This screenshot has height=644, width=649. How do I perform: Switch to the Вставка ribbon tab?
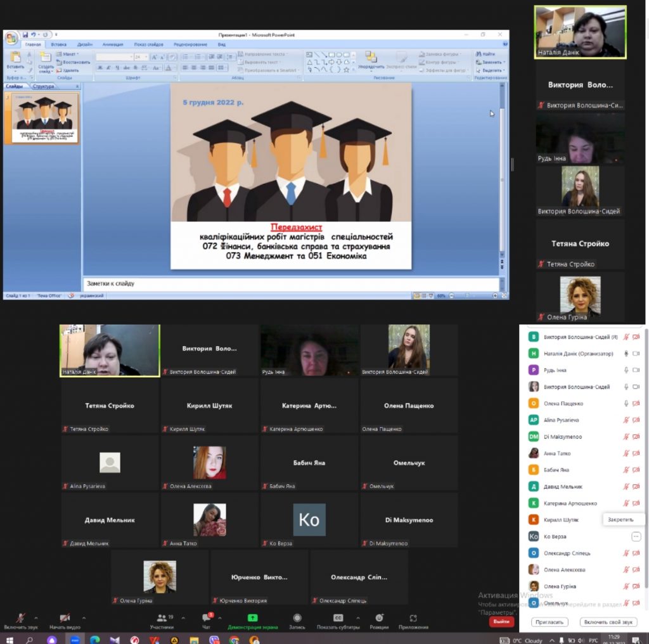coord(59,44)
